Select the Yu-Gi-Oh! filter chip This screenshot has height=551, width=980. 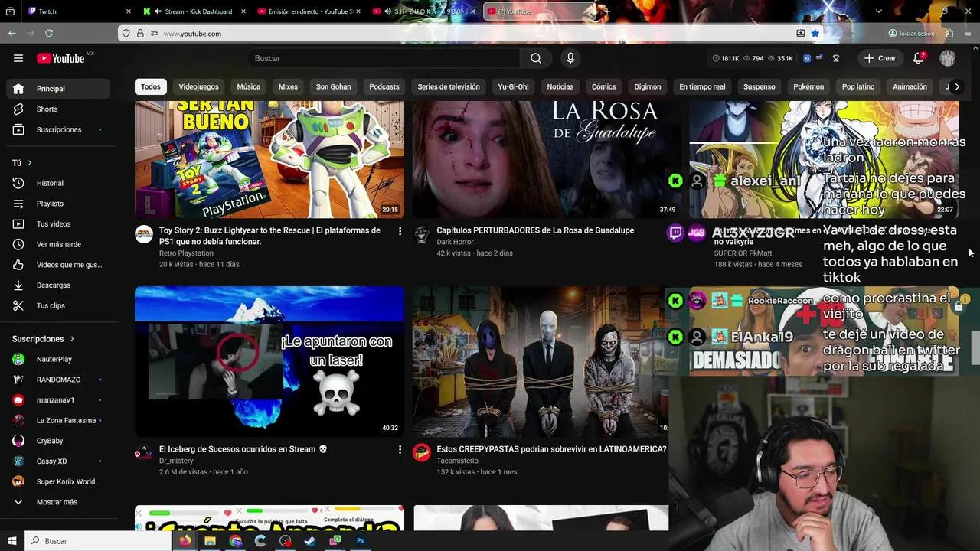513,86
